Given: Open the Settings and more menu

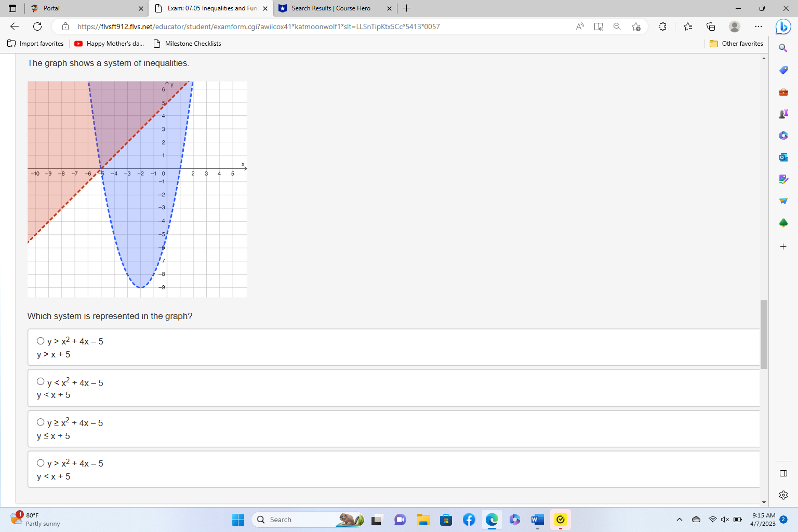Looking at the screenshot, I should tap(759, 26).
